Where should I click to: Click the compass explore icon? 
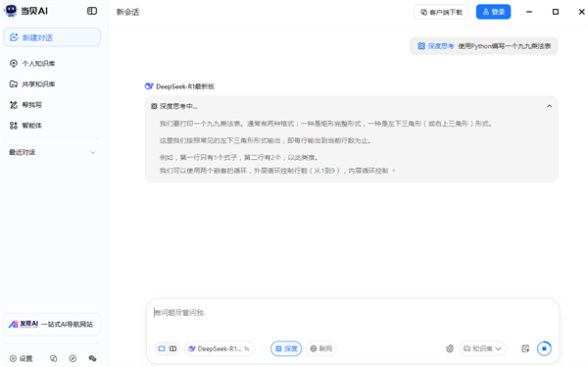click(x=73, y=358)
